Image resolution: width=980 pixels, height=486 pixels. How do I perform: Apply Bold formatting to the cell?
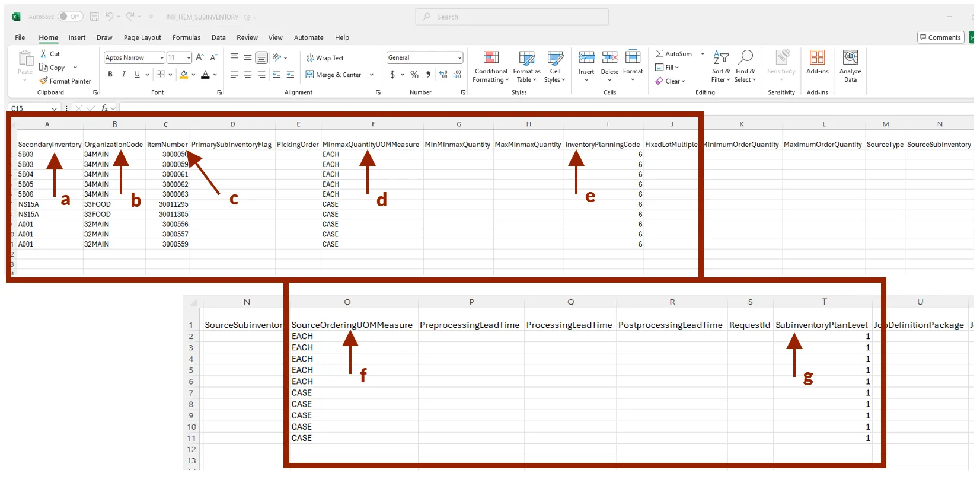pos(110,75)
